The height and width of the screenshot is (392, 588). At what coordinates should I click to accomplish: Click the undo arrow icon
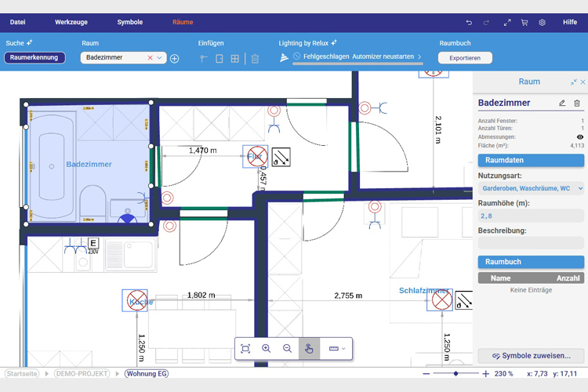click(x=469, y=23)
